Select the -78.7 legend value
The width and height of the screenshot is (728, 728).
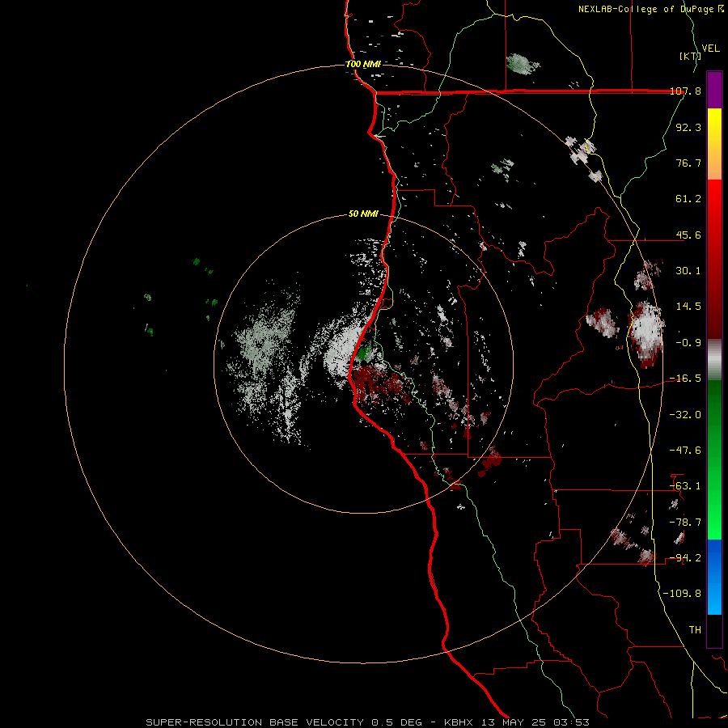(x=685, y=522)
